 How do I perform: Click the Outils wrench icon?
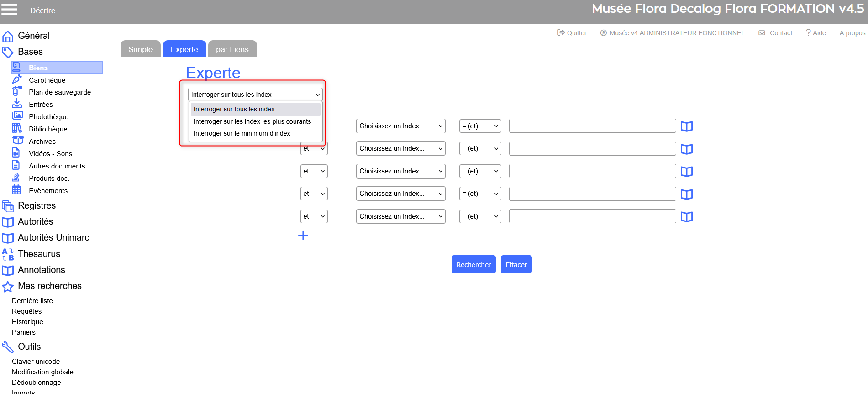tap(8, 347)
